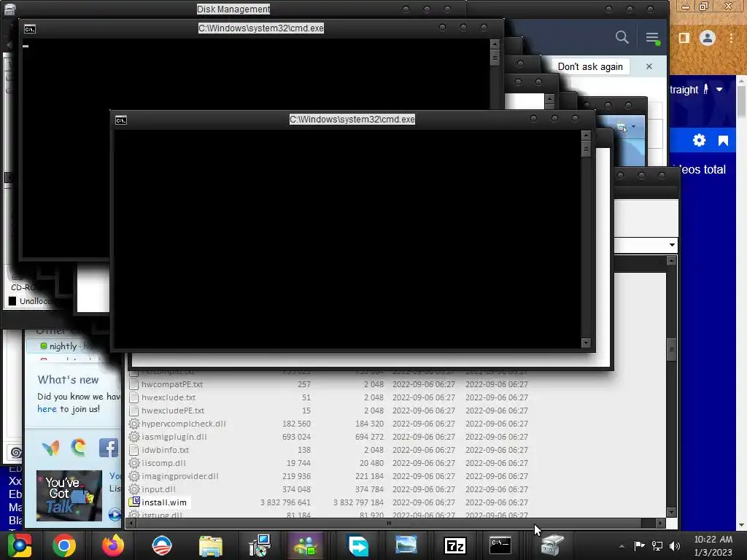Image resolution: width=747 pixels, height=560 pixels.
Task: Click the here link to join us
Action: [47, 409]
